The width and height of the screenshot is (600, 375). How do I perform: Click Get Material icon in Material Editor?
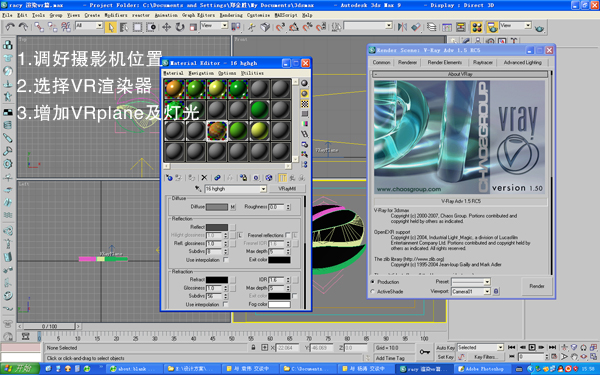(x=169, y=178)
